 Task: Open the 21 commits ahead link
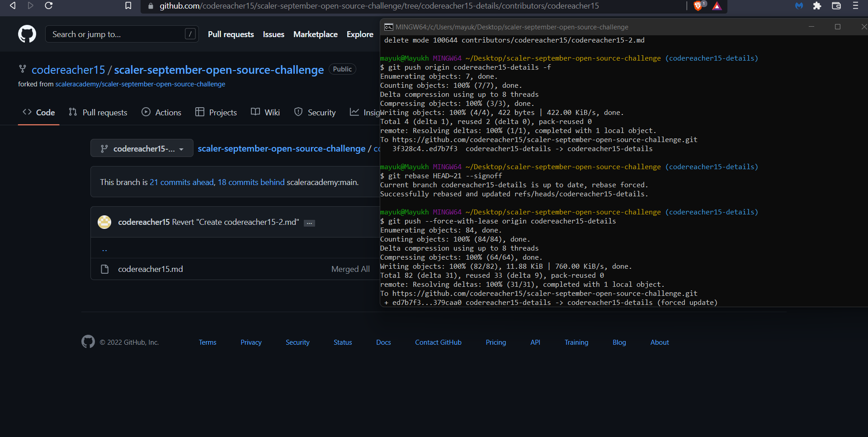click(x=181, y=182)
